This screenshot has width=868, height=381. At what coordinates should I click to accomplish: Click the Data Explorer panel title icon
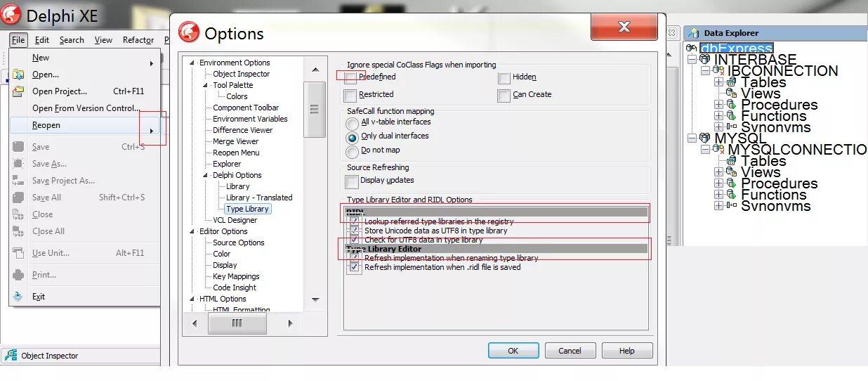[695, 33]
